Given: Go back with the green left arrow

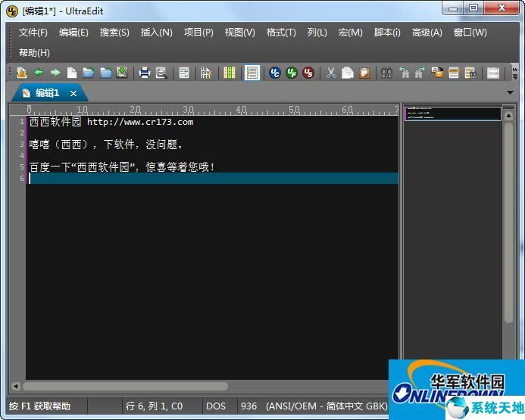Looking at the screenshot, I should (39, 72).
